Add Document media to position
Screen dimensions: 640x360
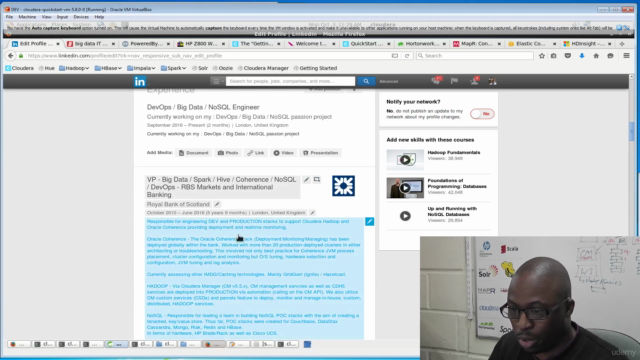point(193,153)
